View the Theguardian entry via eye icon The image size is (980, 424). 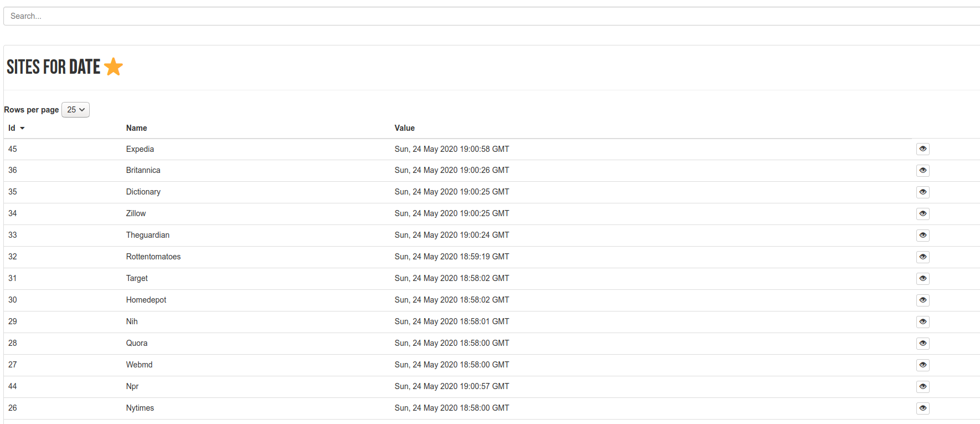(x=922, y=236)
